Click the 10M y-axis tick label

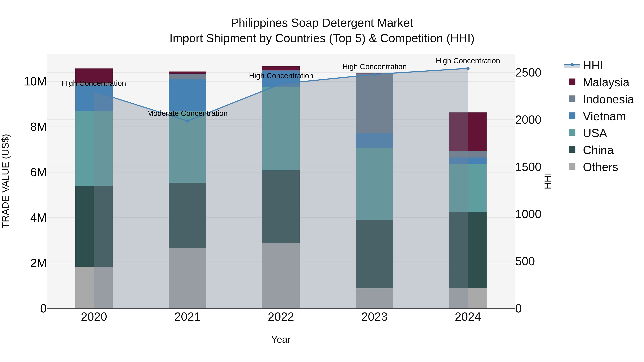coord(35,82)
